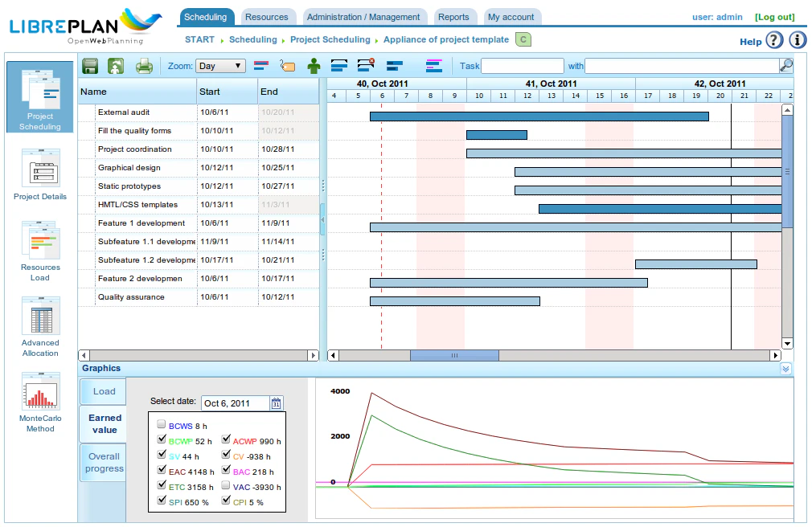Click the green reassign icon beside save
812x527 pixels.
(116, 66)
